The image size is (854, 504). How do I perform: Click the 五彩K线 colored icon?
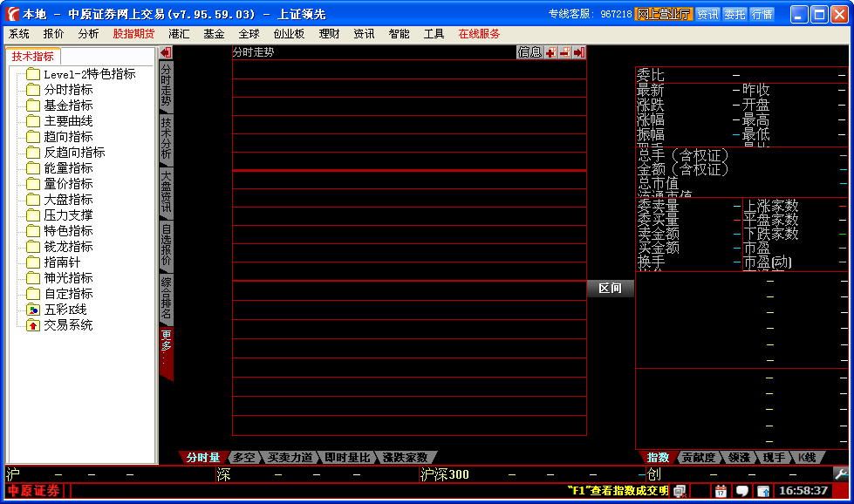pos(33,310)
